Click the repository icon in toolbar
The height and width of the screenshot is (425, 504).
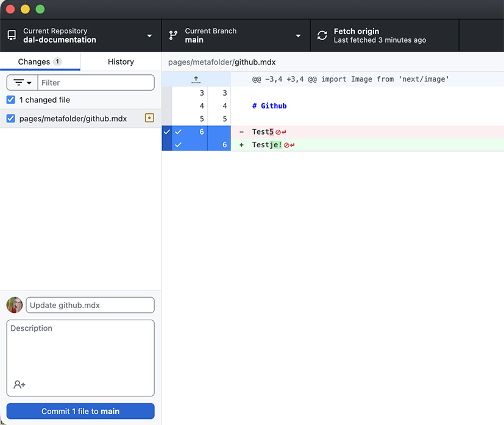coord(12,35)
